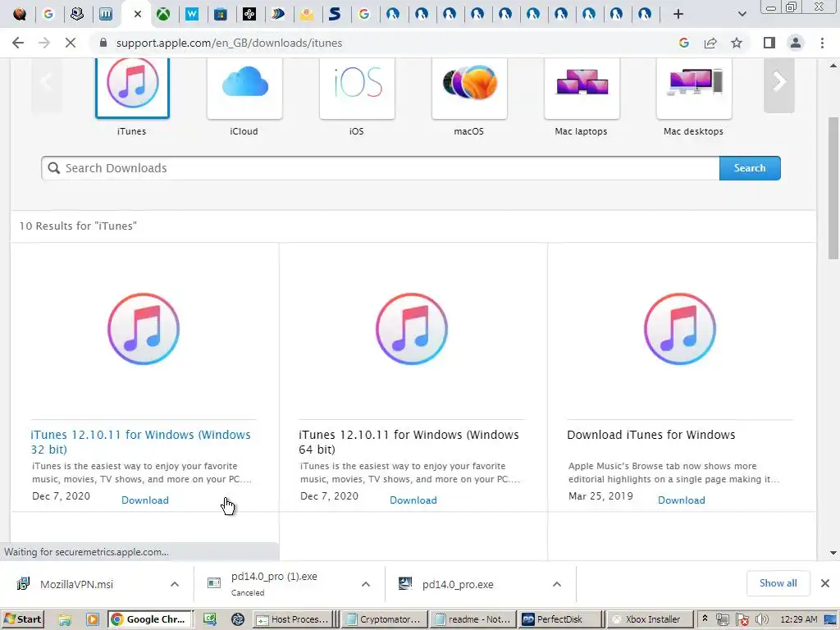This screenshot has height=630, width=840.
Task: Open the Chrome profile menu
Action: point(796,43)
